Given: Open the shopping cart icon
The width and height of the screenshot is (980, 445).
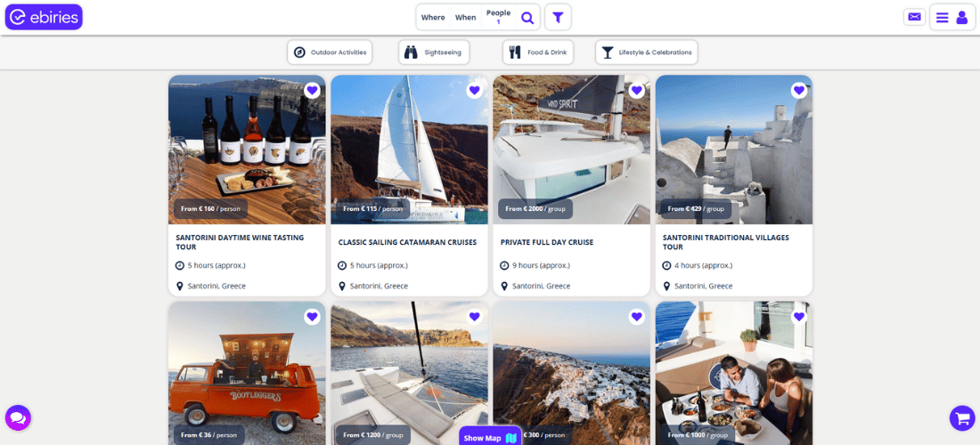Looking at the screenshot, I should 962,417.
